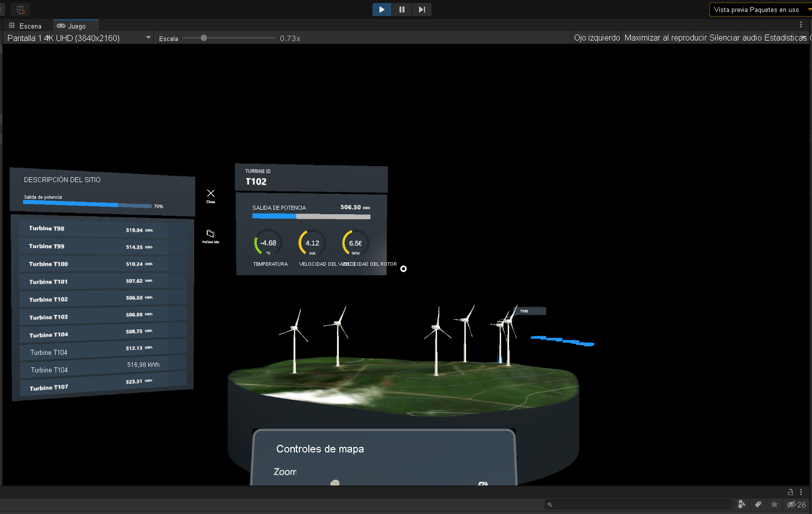
Task: Click the shapes filter icon in bottom bar
Action: [x=742, y=504]
